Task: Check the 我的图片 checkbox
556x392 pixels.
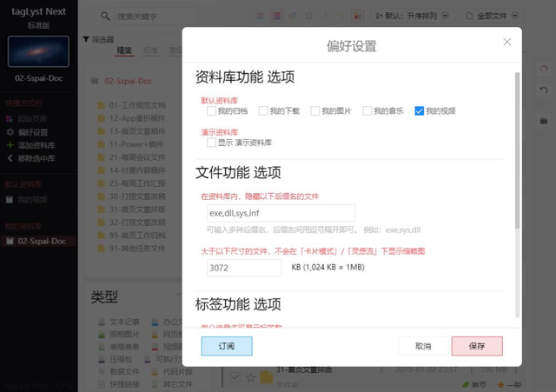Action: coord(314,111)
